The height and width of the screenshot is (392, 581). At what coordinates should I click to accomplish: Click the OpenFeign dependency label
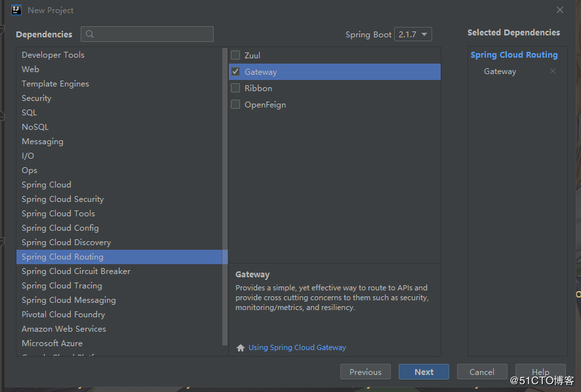click(266, 104)
